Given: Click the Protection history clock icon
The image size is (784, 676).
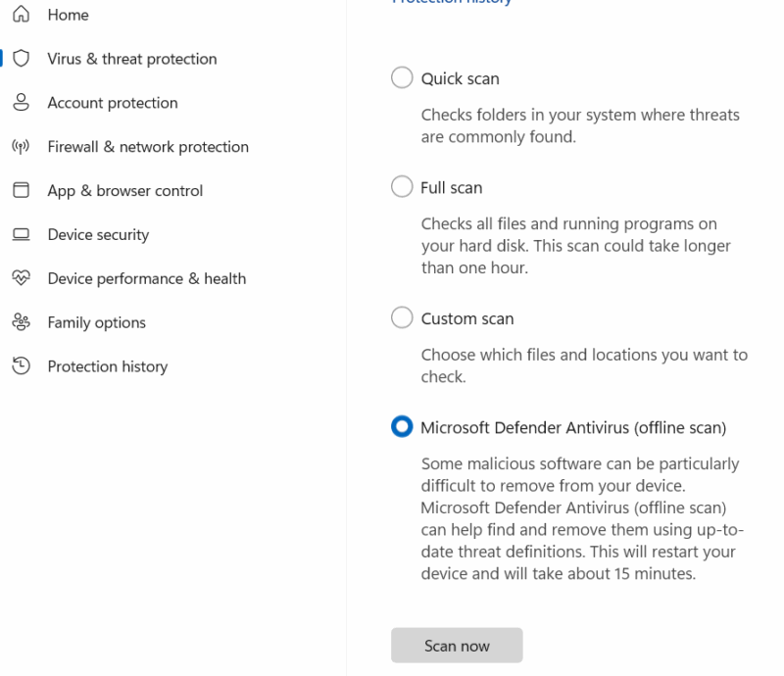Looking at the screenshot, I should coord(21,366).
